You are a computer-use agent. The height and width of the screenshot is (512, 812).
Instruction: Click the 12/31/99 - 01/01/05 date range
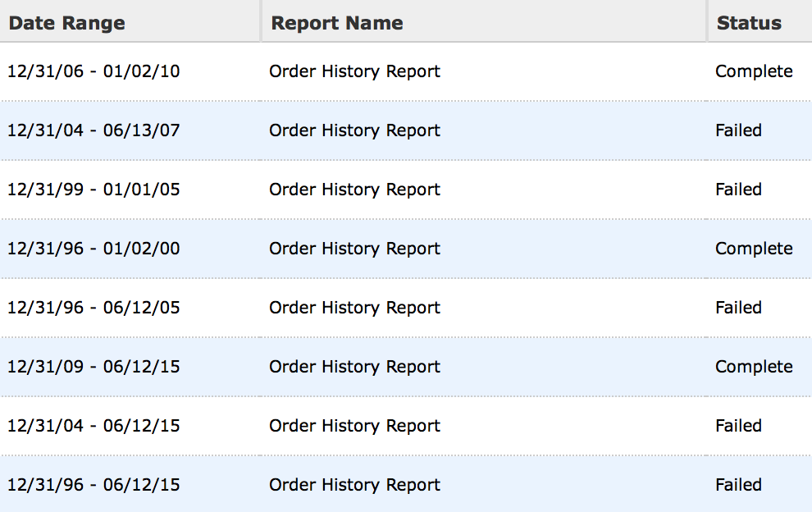coord(94,190)
